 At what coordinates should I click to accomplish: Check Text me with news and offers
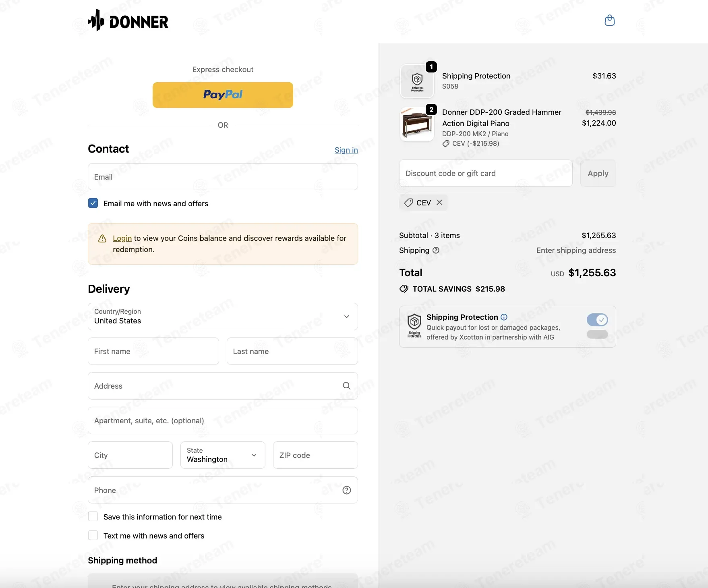coord(93,535)
